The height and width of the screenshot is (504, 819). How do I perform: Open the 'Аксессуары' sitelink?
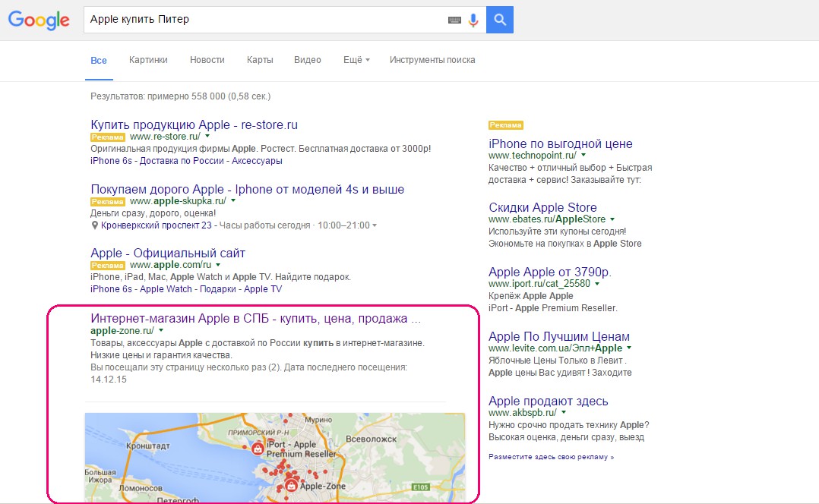pyautogui.click(x=257, y=161)
